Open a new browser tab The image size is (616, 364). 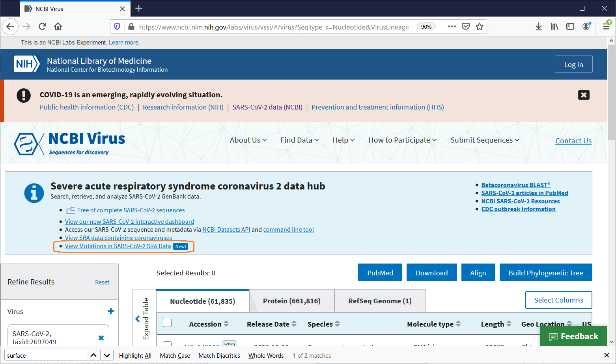click(x=139, y=8)
